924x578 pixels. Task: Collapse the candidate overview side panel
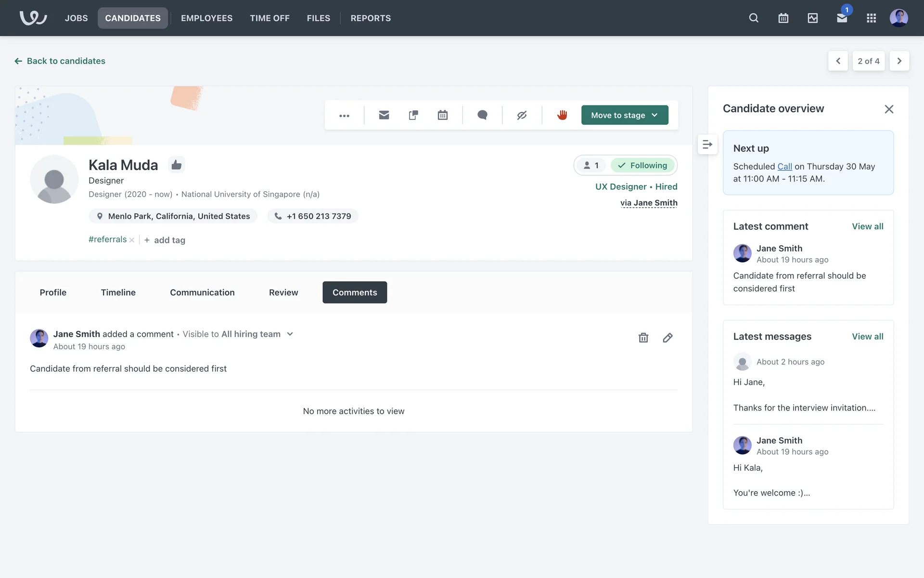coord(707,144)
